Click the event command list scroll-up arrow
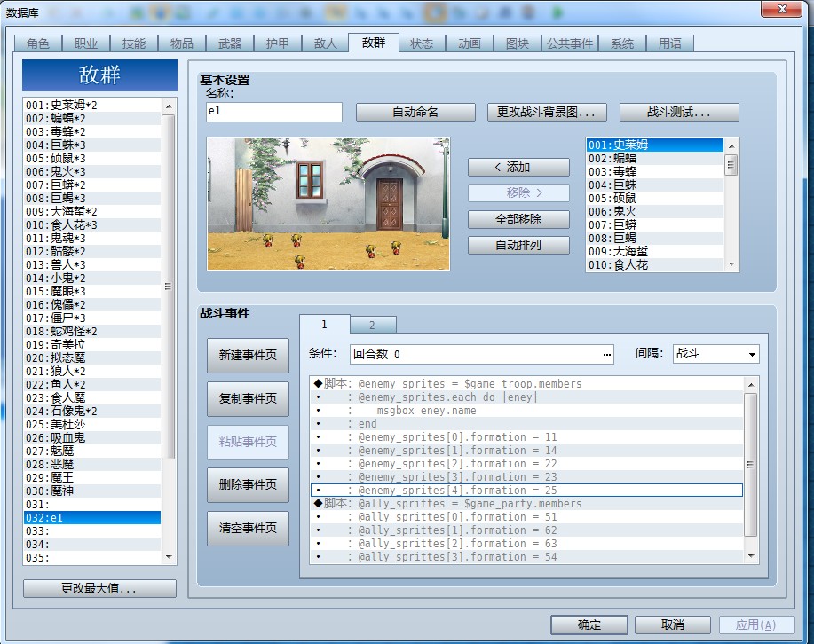Viewport: 814px width, 644px height. pyautogui.click(x=751, y=384)
